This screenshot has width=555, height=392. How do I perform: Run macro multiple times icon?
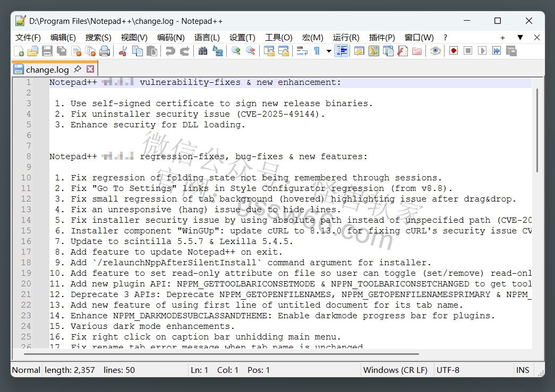click(497, 51)
